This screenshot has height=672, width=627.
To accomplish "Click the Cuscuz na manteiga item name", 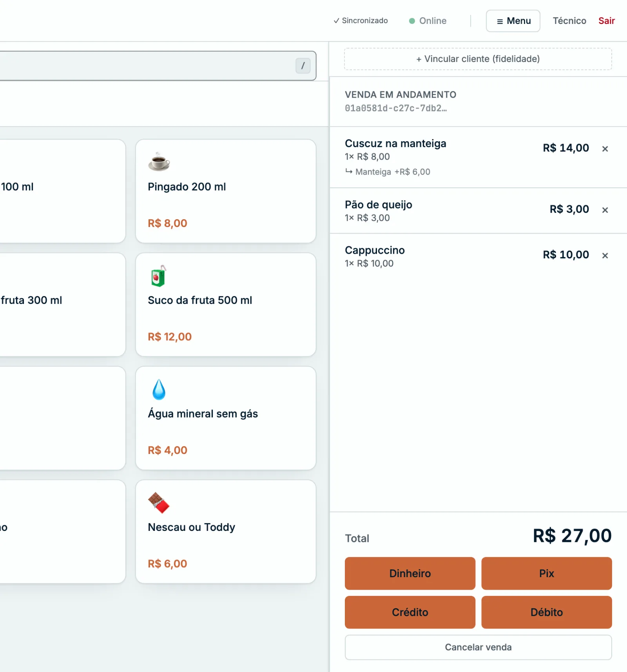I will tap(395, 143).
